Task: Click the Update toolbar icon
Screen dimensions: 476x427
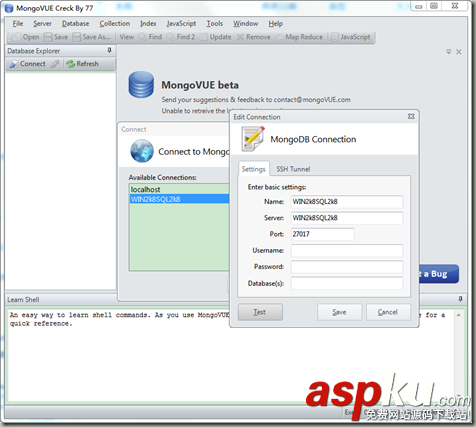Action: pyautogui.click(x=204, y=37)
